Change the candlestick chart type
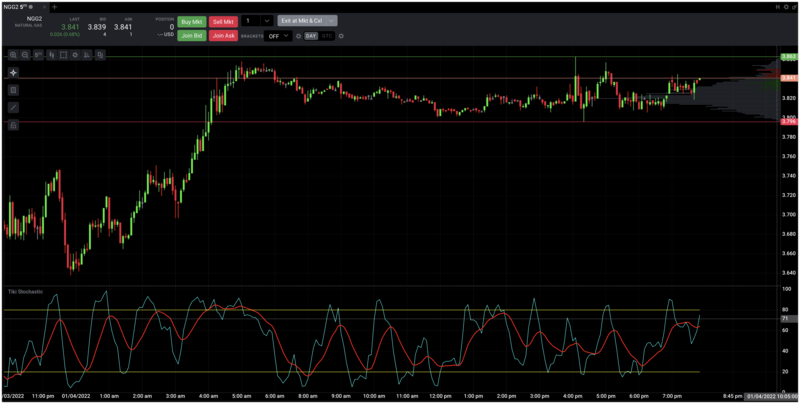Image resolution: width=800 pixels, height=404 pixels. [52, 55]
